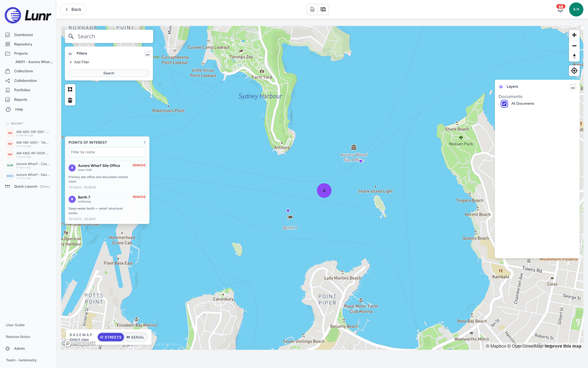Click the delete drawing trash icon

[70, 100]
